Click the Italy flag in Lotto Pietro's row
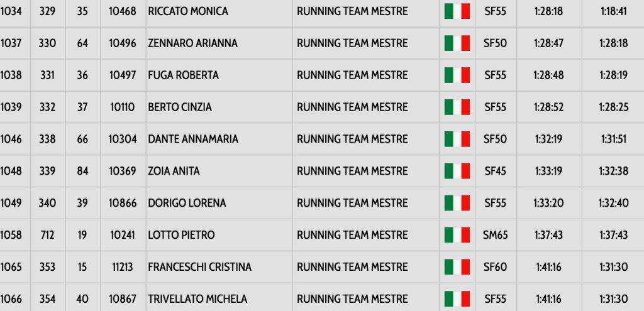This screenshot has width=644, height=311. [x=457, y=235]
